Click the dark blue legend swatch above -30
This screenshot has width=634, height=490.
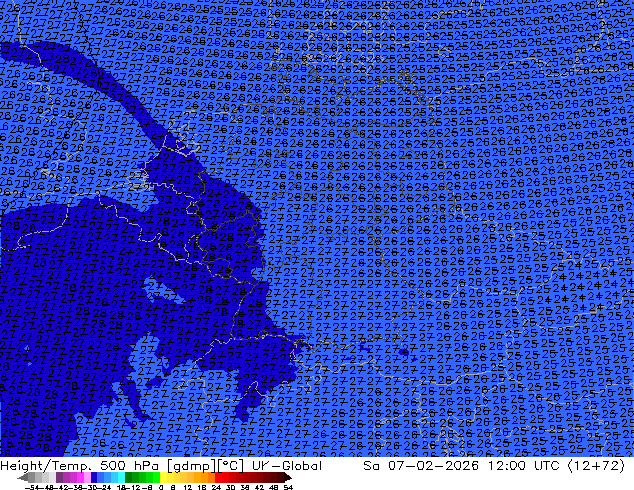tap(94, 477)
